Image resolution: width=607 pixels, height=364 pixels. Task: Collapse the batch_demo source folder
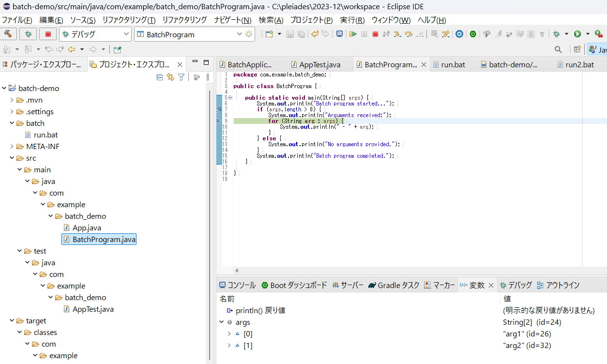click(x=51, y=216)
